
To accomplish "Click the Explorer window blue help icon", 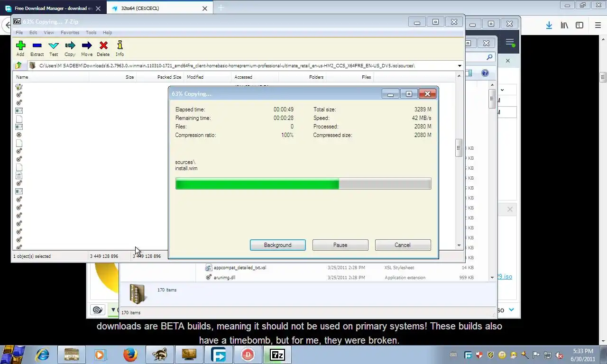I will [x=485, y=73].
